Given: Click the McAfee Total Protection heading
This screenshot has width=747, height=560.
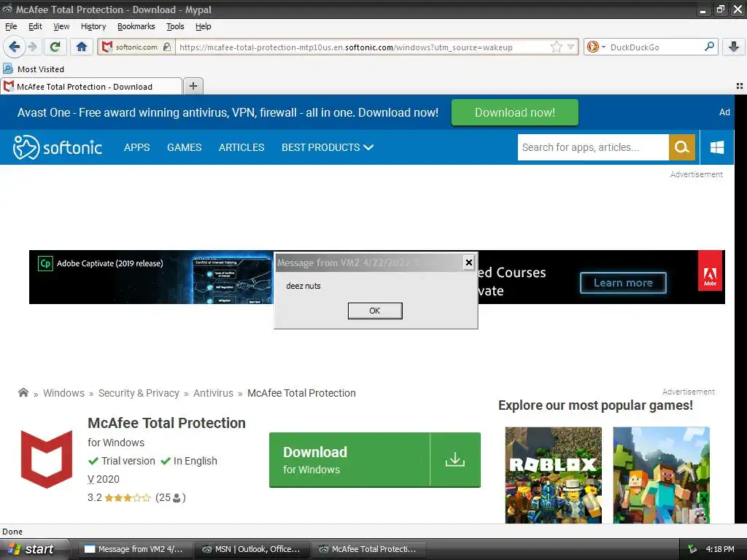Looking at the screenshot, I should [x=167, y=423].
